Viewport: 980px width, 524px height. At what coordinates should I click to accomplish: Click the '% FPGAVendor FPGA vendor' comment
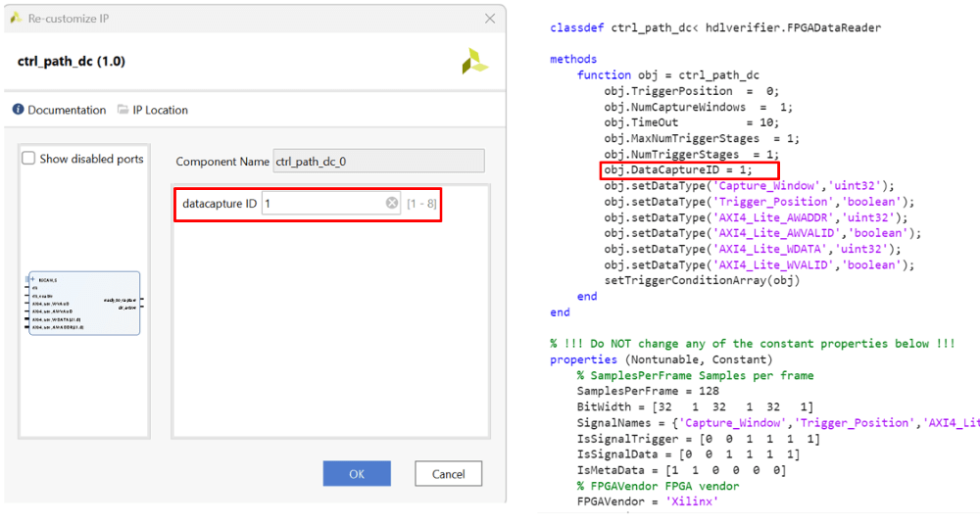pos(659,486)
